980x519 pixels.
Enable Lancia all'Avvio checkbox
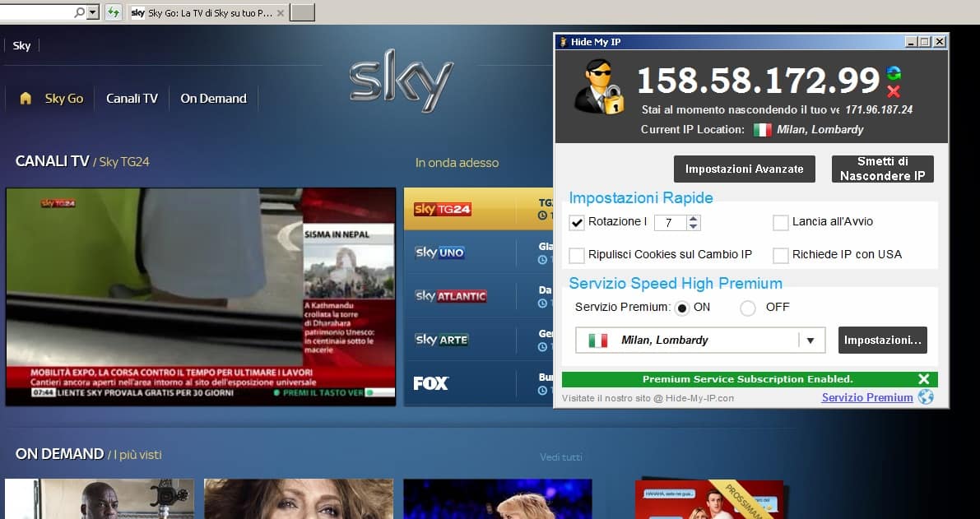pyautogui.click(x=781, y=222)
